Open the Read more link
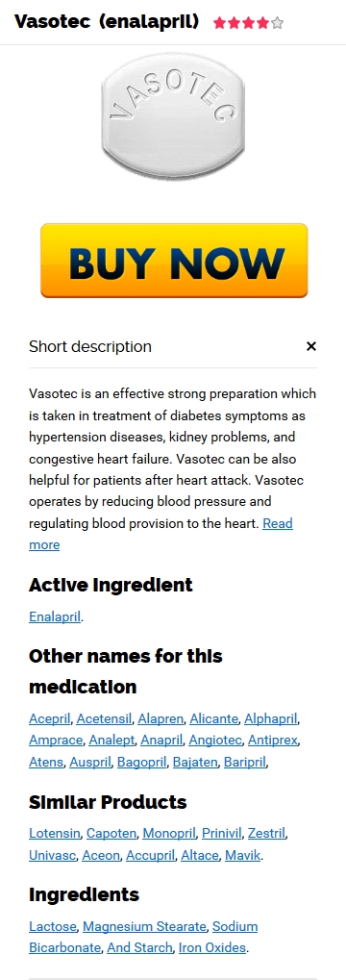The image size is (346, 980). (161, 534)
